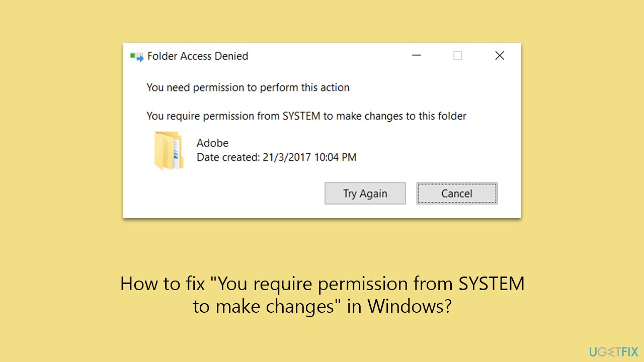Click the dialog title bar
The height and width of the screenshot is (362, 644).
point(322,55)
